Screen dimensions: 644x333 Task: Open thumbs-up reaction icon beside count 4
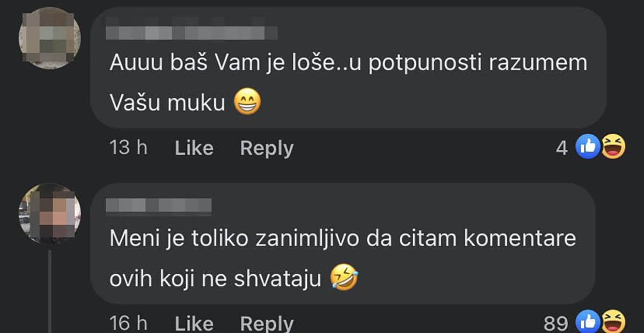coord(587,147)
